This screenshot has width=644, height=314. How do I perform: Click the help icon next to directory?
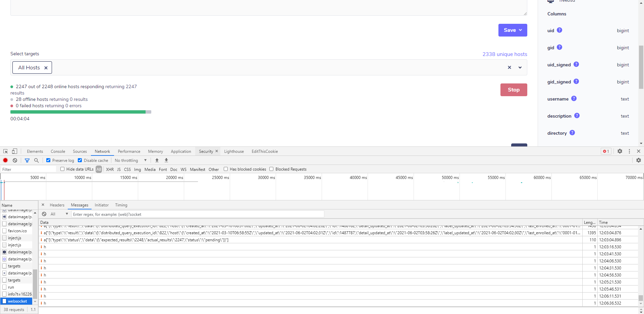tap(572, 133)
